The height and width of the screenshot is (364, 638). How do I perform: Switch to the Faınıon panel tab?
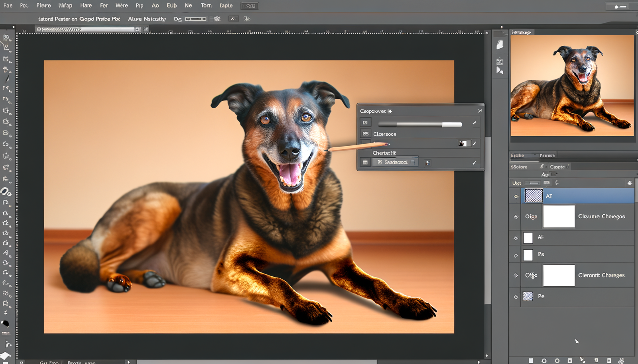tap(547, 156)
